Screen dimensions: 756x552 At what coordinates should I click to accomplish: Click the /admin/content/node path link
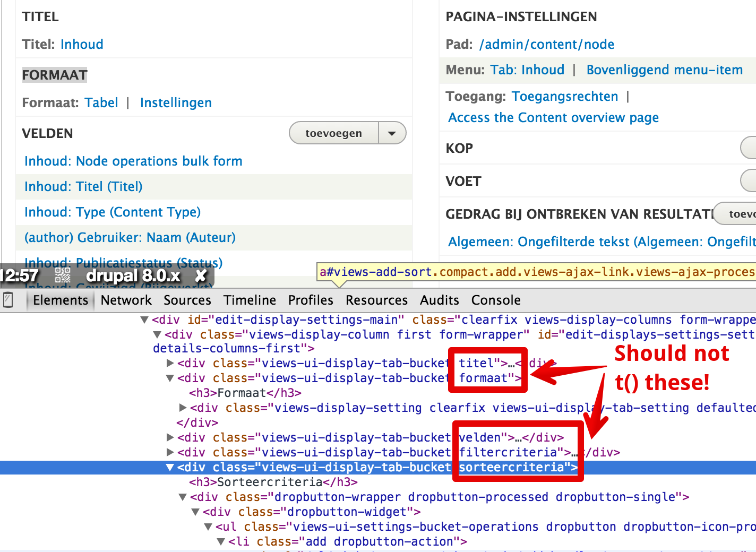(547, 45)
